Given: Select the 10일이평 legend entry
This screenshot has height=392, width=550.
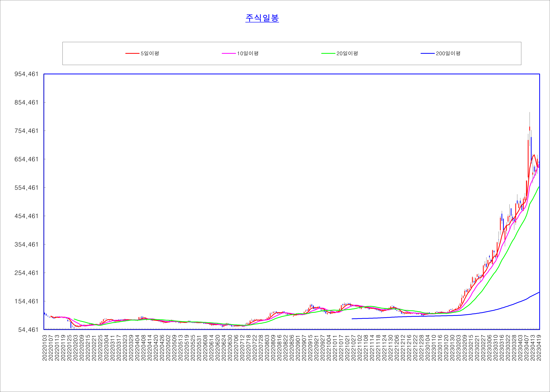Looking at the screenshot, I should pos(240,53).
